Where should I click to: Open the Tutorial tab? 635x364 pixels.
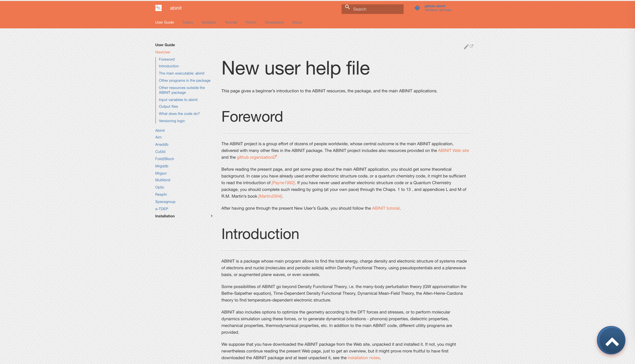231,22
